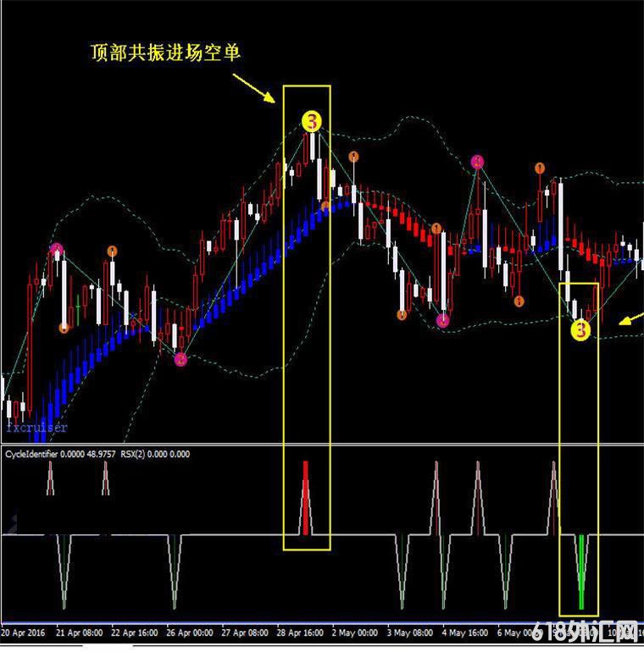Select the magenta dot at the 26 Apr swing low
The width and height of the screenshot is (644, 652).
coord(180,359)
